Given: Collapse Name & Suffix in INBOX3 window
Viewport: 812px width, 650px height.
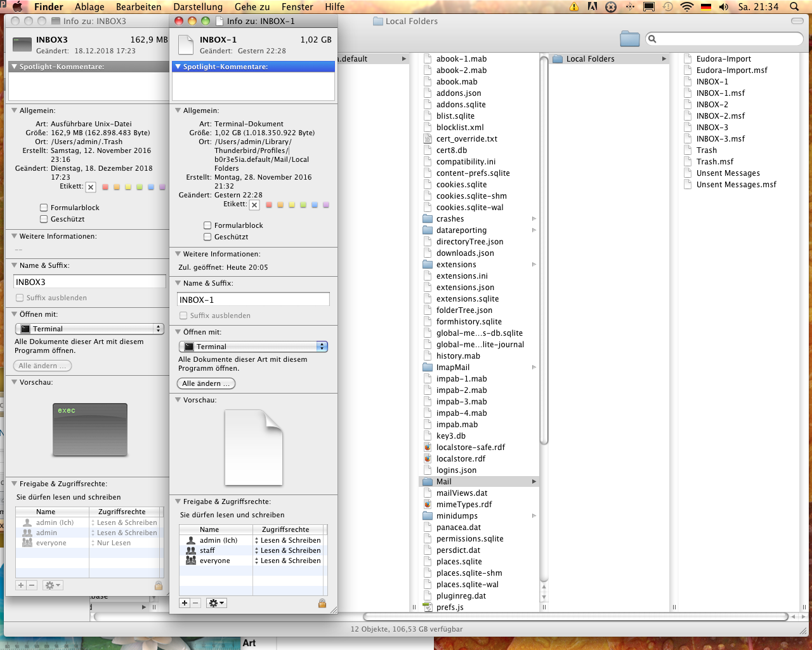Looking at the screenshot, I should [15, 265].
